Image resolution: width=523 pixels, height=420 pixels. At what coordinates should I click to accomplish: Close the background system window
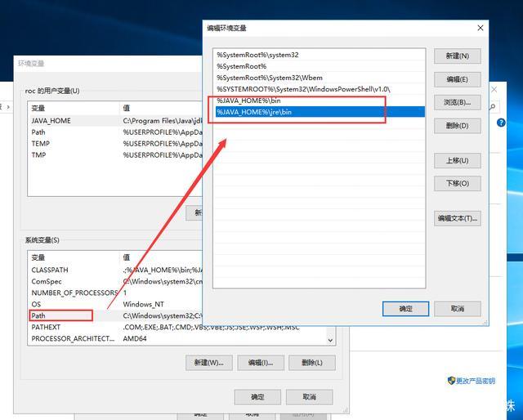[x=494, y=89]
